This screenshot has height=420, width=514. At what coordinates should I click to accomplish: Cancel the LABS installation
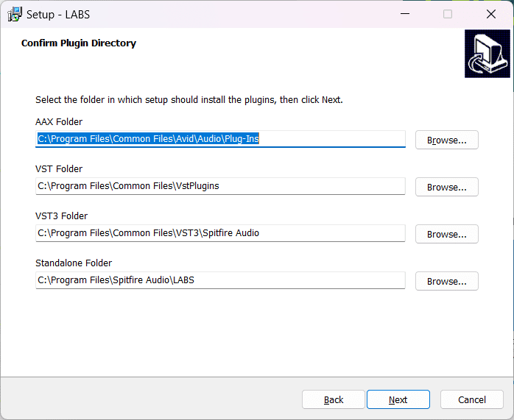click(x=472, y=399)
